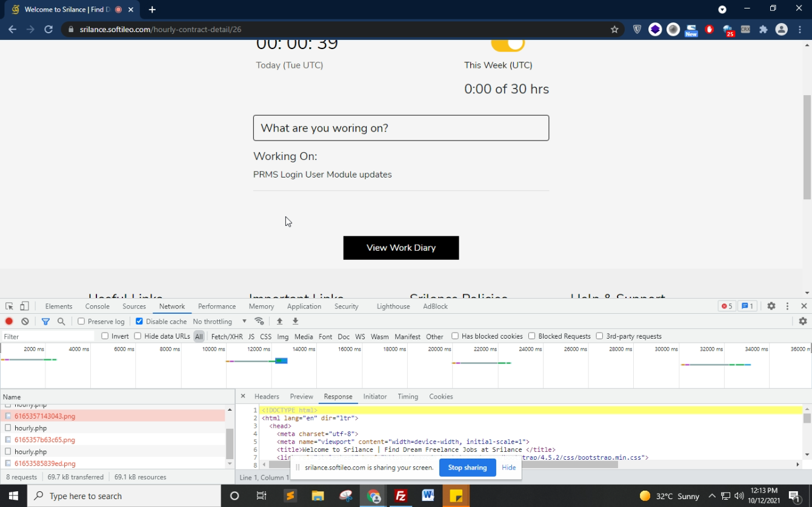Bookmark this page with the star icon
Viewport: 812px width, 507px height.
click(614, 29)
